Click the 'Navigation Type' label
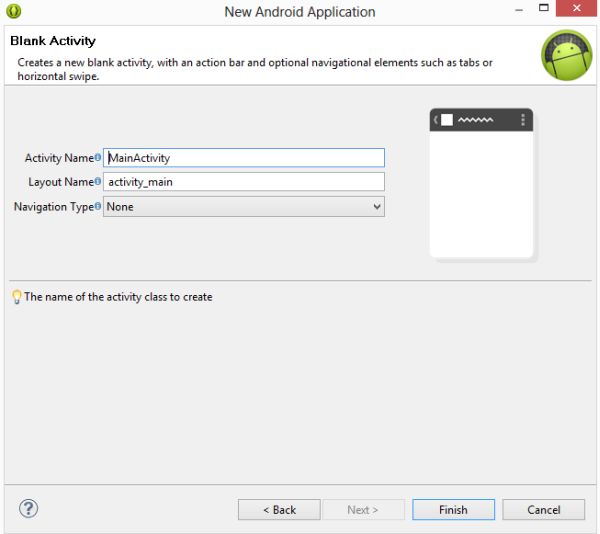Screen dimensions: 600x534 coord(54,207)
